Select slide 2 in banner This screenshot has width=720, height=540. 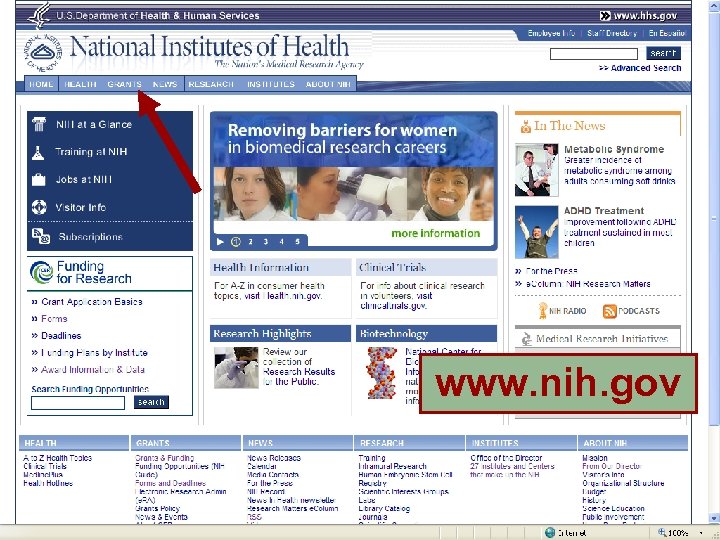coord(251,242)
